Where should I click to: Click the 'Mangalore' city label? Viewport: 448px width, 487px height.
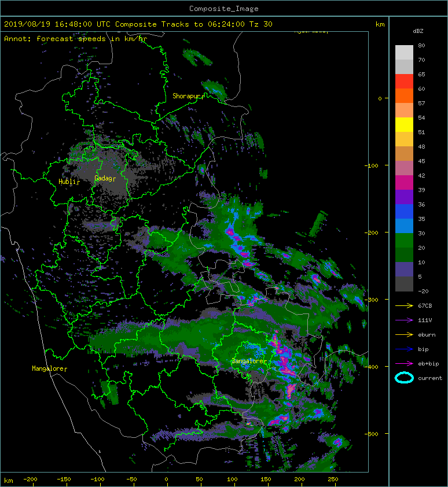[47, 368]
